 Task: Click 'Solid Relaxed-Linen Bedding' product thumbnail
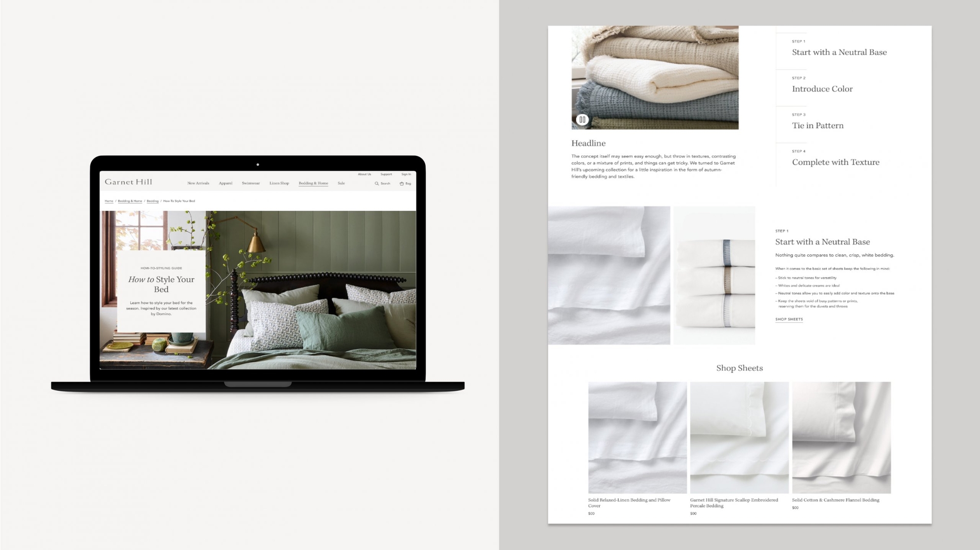click(x=637, y=437)
